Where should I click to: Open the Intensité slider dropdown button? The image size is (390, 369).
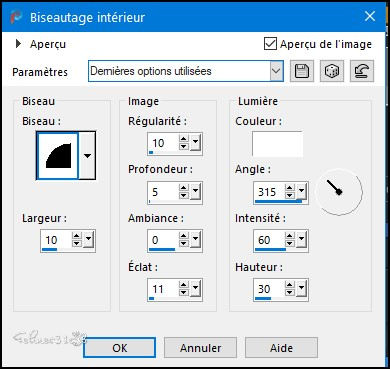[301, 240]
